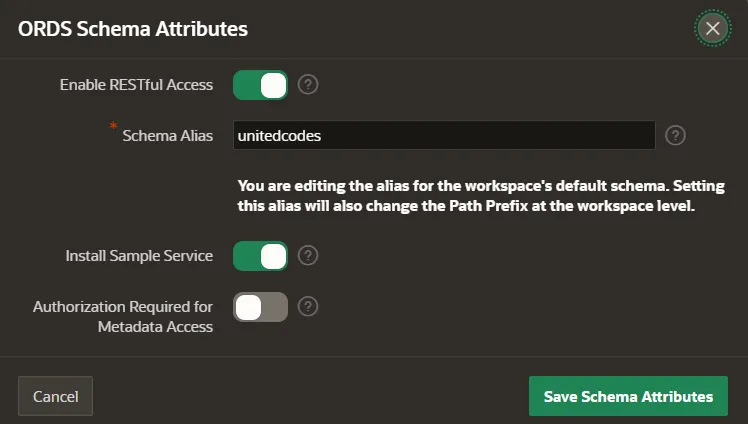Image resolution: width=748 pixels, height=424 pixels.
Task: Click the Cancel button
Action: coord(55,396)
